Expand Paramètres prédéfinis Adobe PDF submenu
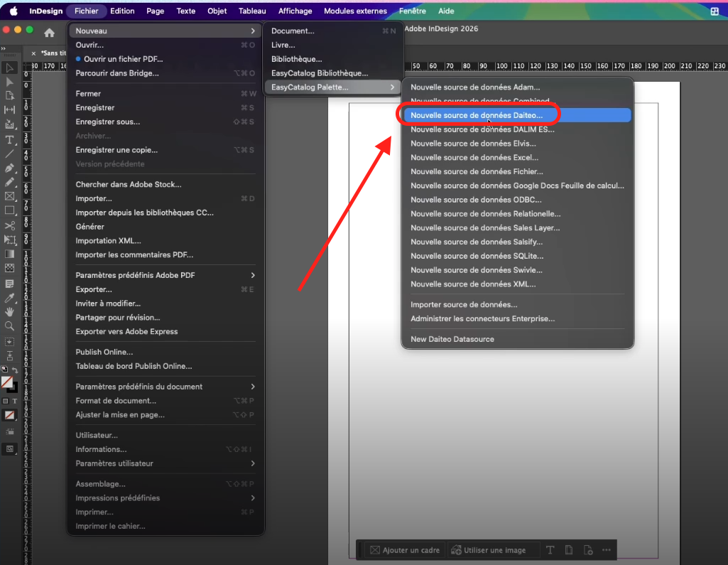This screenshot has height=565, width=728. 165,275
